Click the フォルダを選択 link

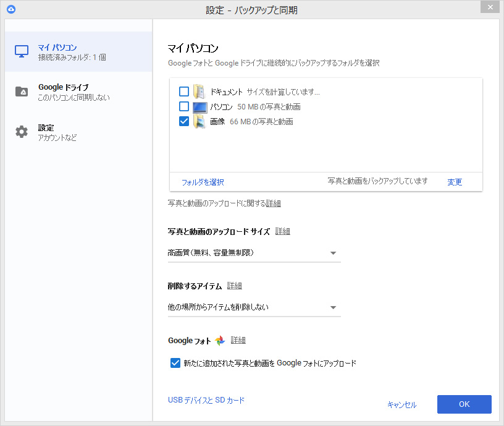pos(203,182)
